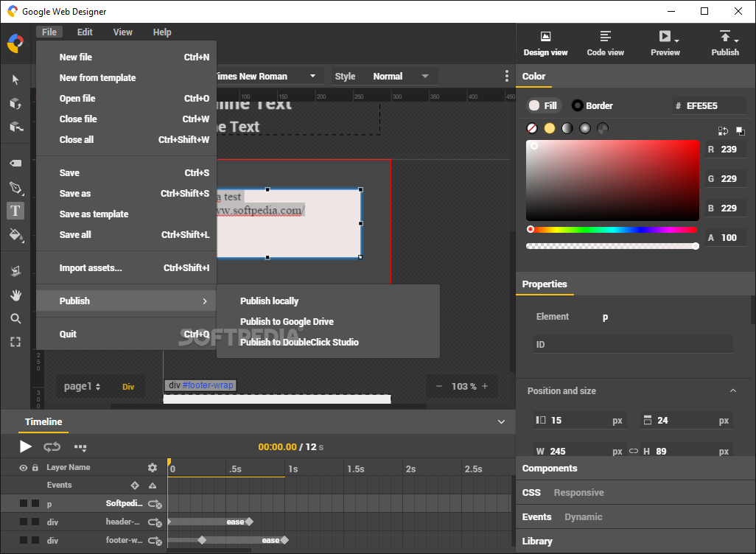Collapse Position and size section
The image size is (756, 554).
click(733, 390)
